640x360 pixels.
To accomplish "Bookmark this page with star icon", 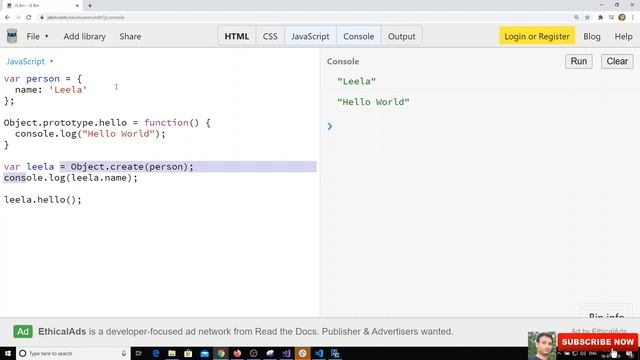I will [x=587, y=17].
